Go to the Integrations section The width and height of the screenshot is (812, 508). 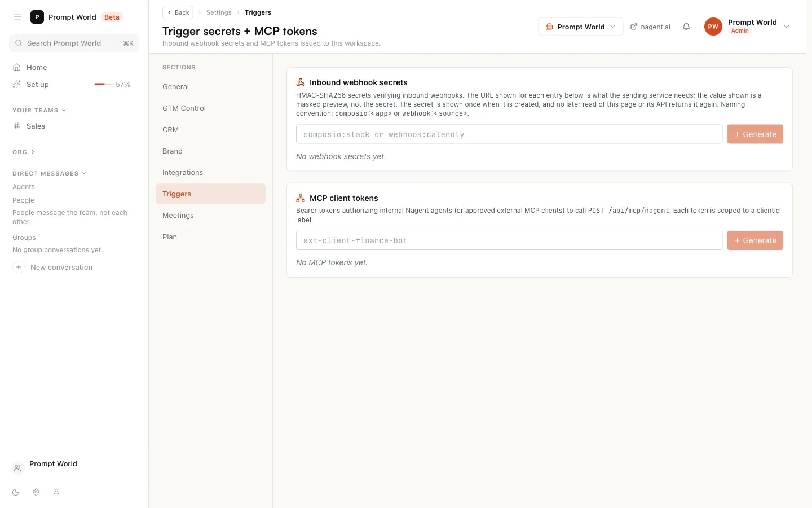[210, 172]
